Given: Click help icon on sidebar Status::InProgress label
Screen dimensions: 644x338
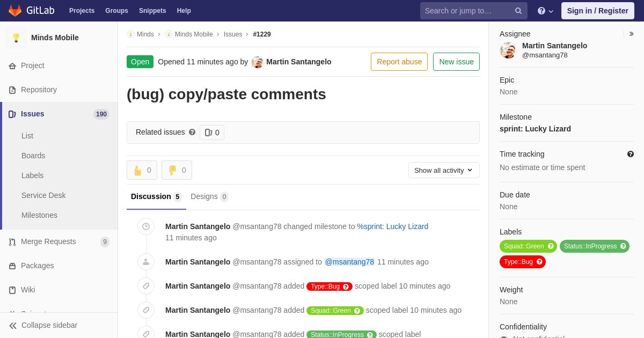Looking at the screenshot, I should [623, 246].
